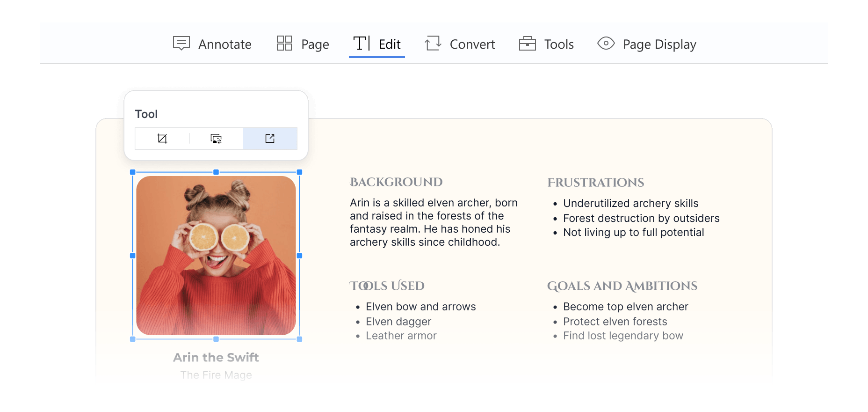The image size is (868, 412).
Task: Click the right-middle image resize handle
Action: 300,256
